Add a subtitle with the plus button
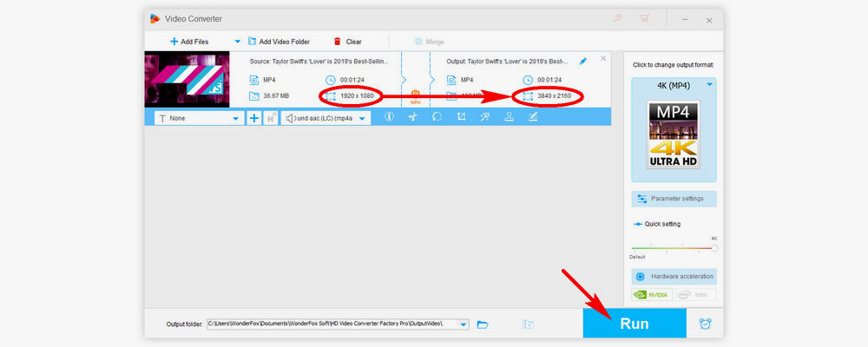This screenshot has height=347, width=868. pos(253,118)
